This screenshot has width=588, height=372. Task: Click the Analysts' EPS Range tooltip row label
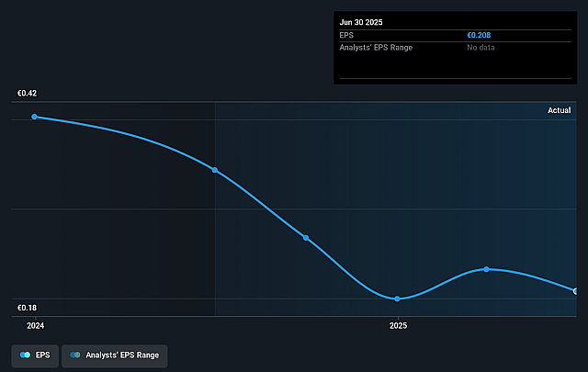click(376, 48)
